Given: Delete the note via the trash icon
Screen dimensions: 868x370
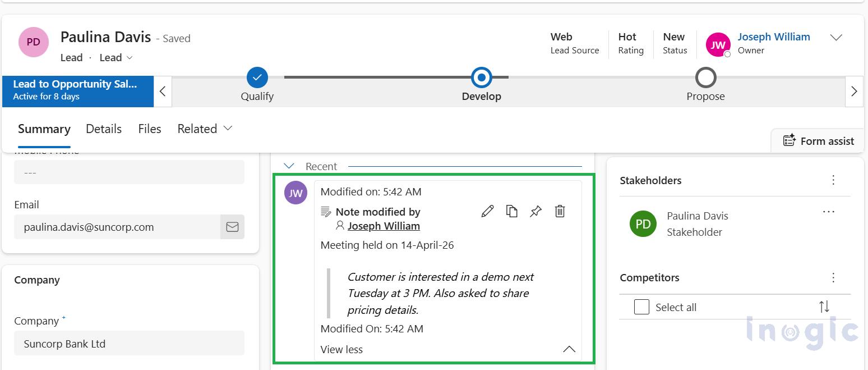Looking at the screenshot, I should tap(560, 211).
